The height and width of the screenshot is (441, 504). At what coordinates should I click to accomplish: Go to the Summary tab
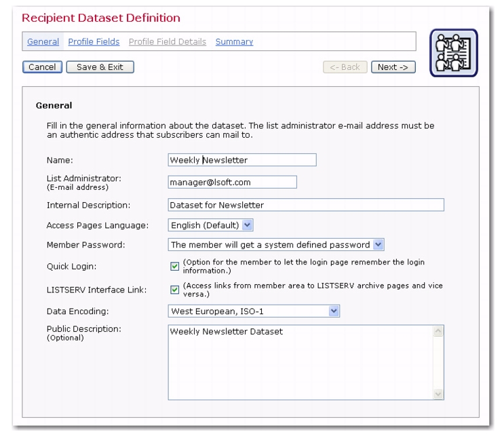click(x=234, y=42)
